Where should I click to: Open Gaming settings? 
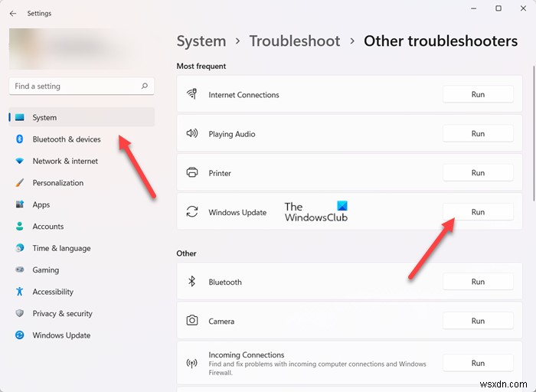click(82, 270)
